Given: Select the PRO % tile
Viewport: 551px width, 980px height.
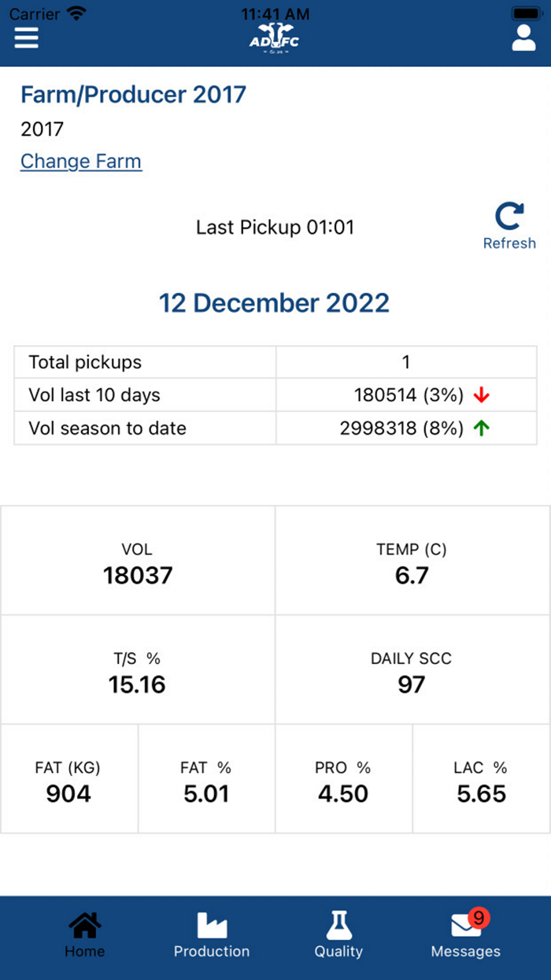Looking at the screenshot, I should tap(343, 780).
